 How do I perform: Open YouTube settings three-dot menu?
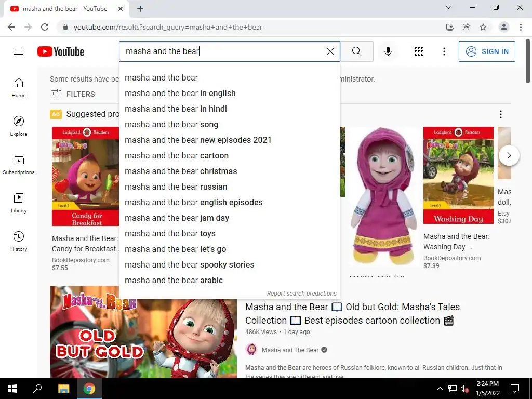coord(444,51)
